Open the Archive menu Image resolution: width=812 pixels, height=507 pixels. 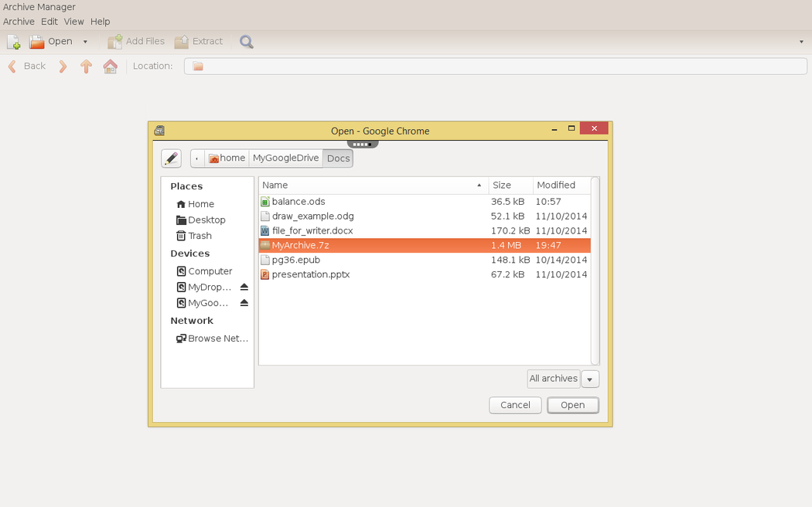(19, 22)
